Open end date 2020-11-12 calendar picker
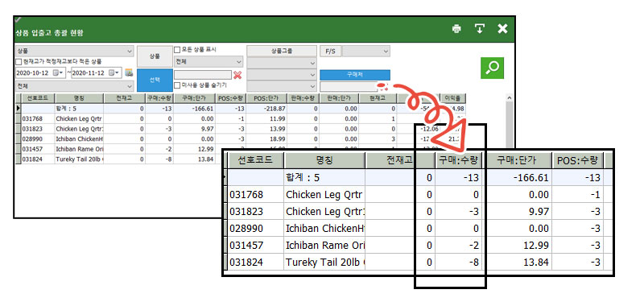644x302 pixels. 114,72
